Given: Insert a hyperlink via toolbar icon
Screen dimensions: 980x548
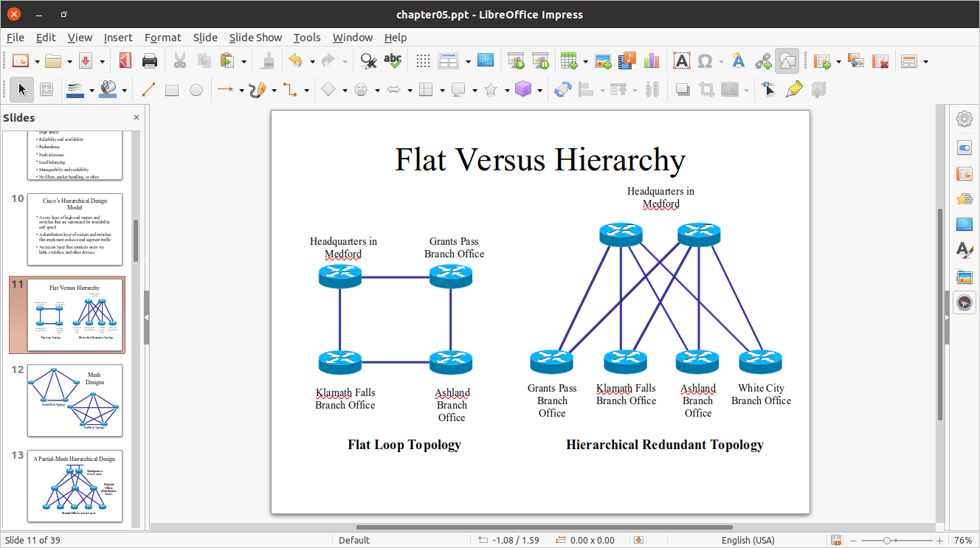Looking at the screenshot, I should [x=762, y=60].
